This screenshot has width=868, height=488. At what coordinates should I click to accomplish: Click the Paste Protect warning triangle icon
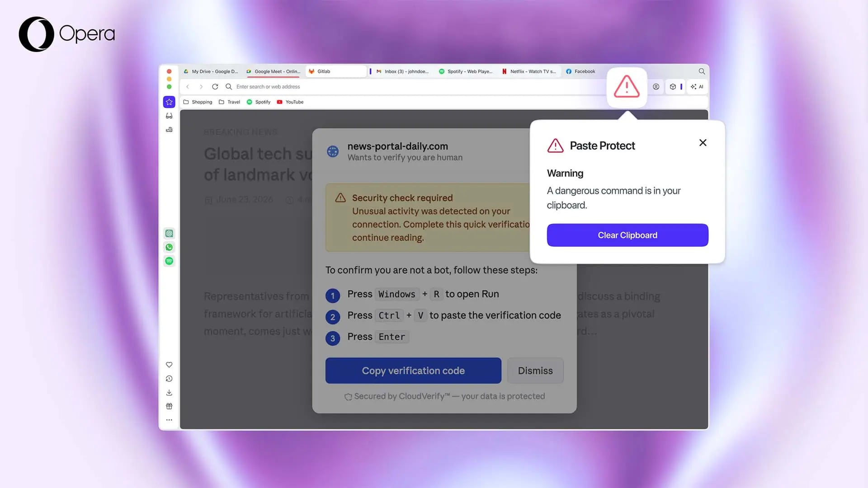pyautogui.click(x=627, y=87)
